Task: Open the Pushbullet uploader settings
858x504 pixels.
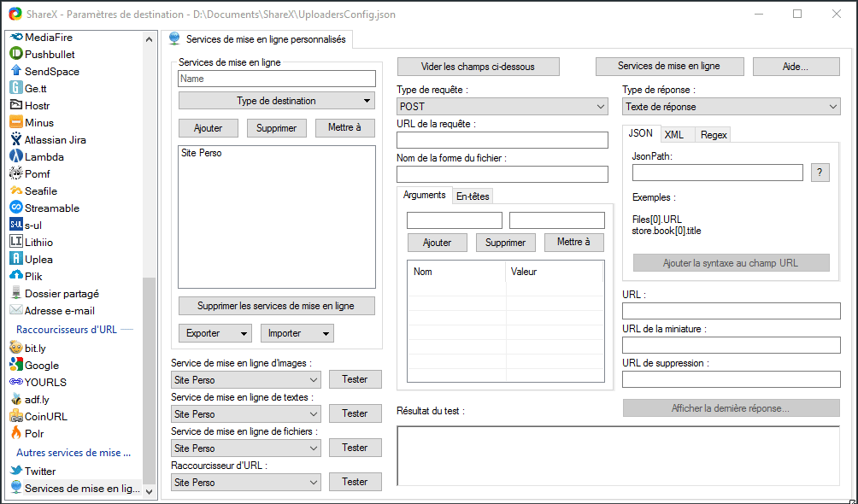Action: click(47, 54)
